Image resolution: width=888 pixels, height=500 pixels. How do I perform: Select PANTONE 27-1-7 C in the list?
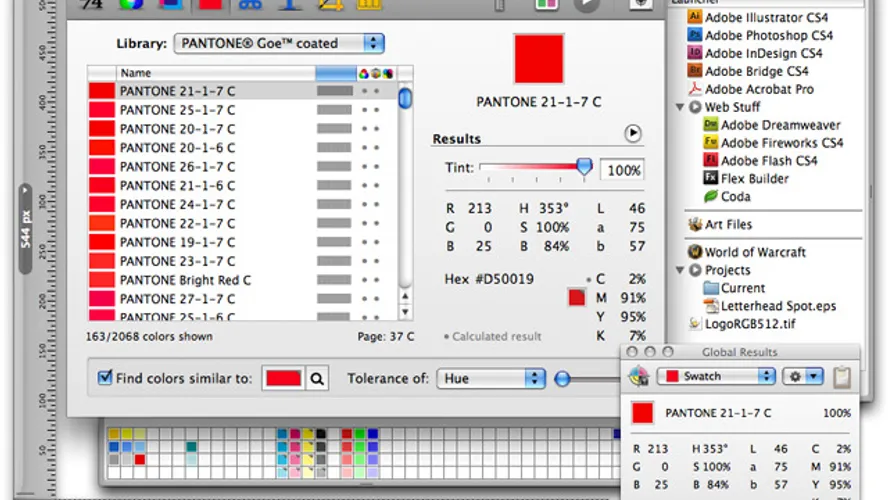pos(243,299)
